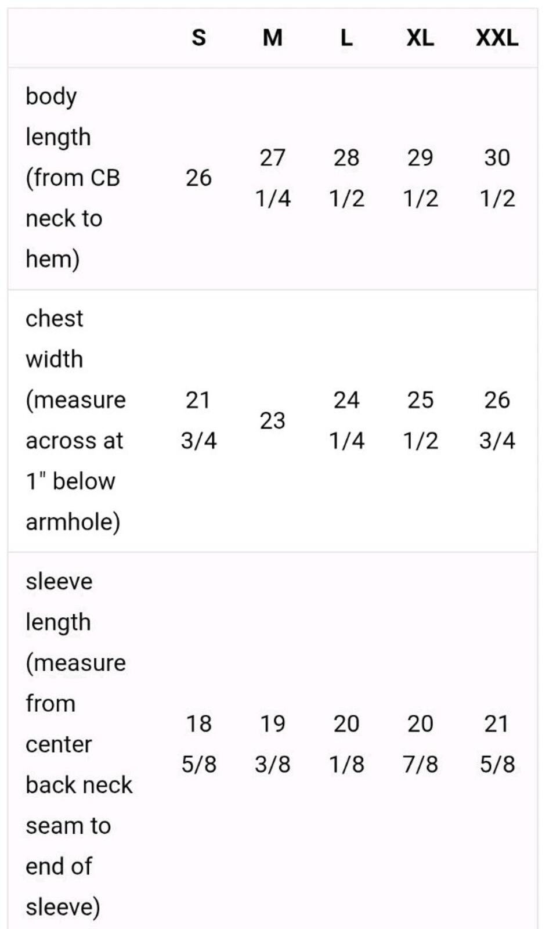Select the S size column header

[198, 38]
